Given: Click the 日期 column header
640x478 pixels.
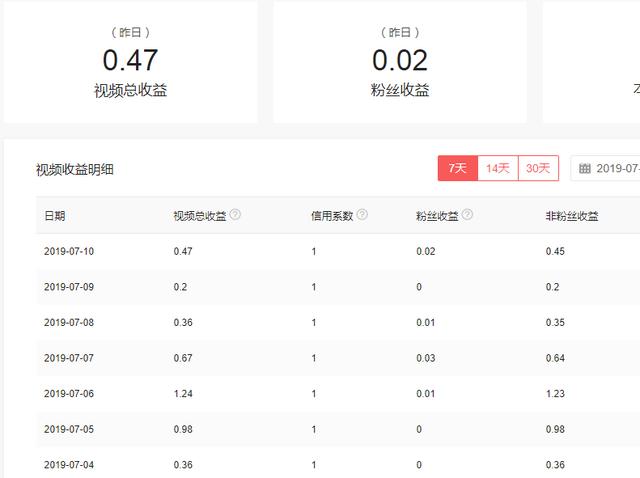Looking at the screenshot, I should click(55, 216).
